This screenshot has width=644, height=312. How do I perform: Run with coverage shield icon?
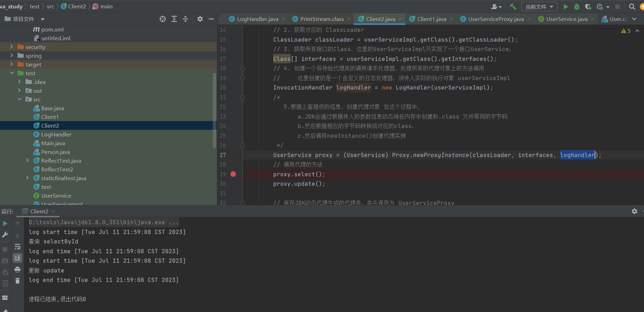[x=588, y=6]
